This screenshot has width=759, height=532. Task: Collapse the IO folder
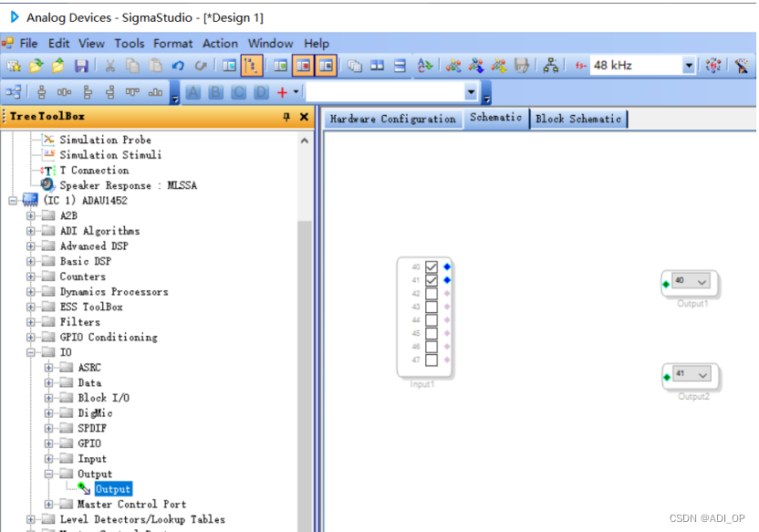31,352
